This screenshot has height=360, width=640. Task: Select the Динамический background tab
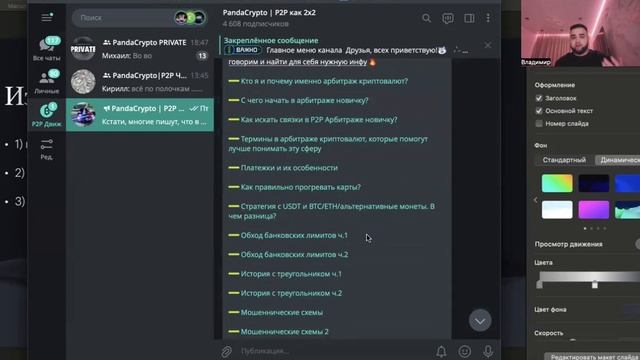(x=618, y=160)
